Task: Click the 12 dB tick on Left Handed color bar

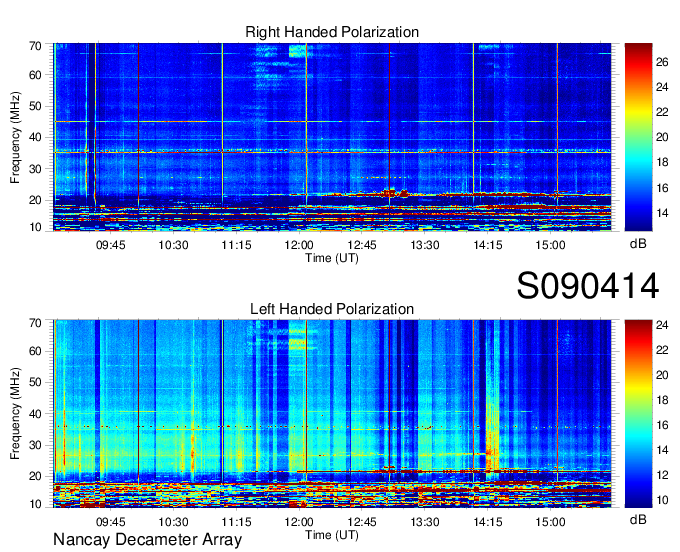Action: pos(662,475)
